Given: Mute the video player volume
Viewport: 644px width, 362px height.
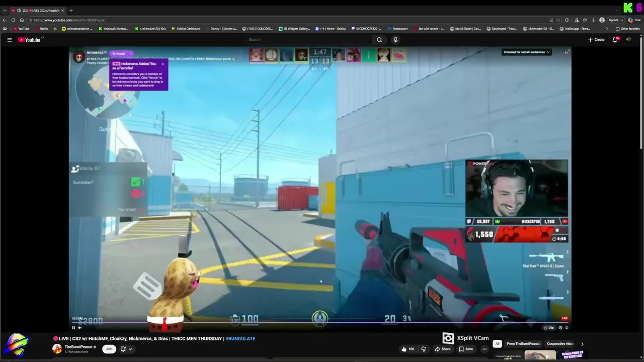Looking at the screenshot, I should pos(79,328).
